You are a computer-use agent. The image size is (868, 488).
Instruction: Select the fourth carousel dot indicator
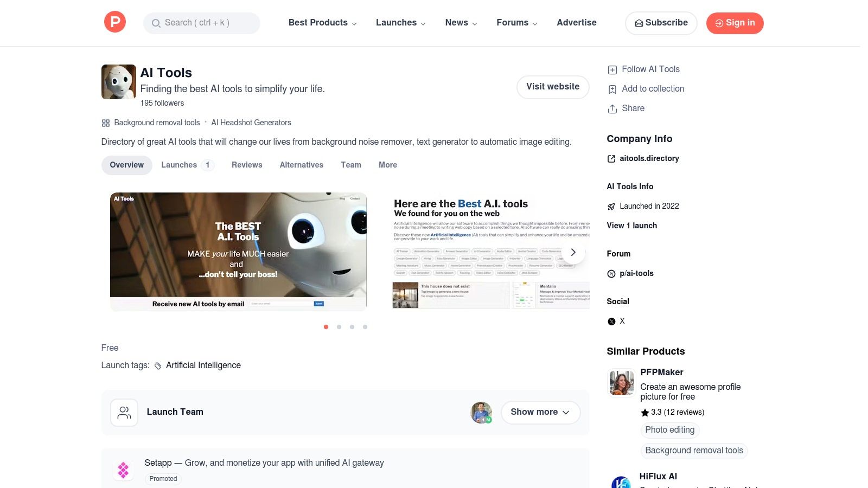[x=365, y=327]
